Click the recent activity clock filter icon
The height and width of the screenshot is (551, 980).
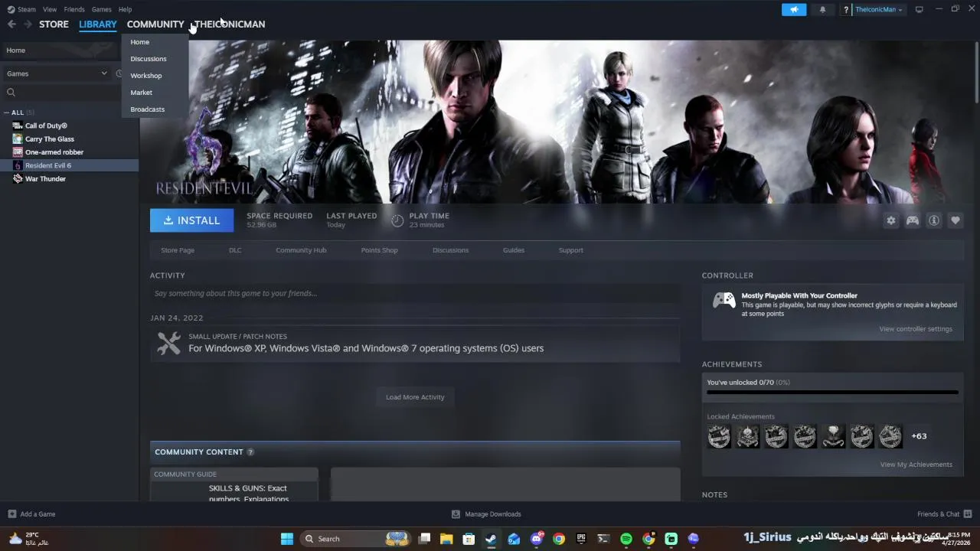coord(119,73)
